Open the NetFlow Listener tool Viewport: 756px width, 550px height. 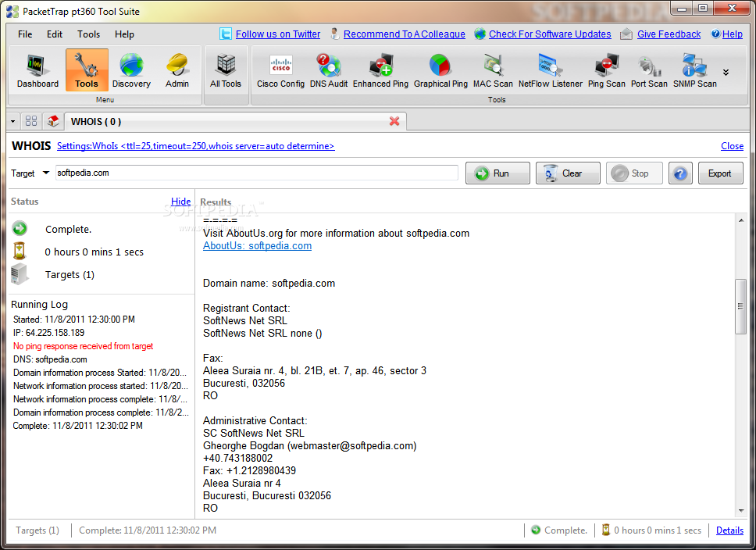[550, 71]
